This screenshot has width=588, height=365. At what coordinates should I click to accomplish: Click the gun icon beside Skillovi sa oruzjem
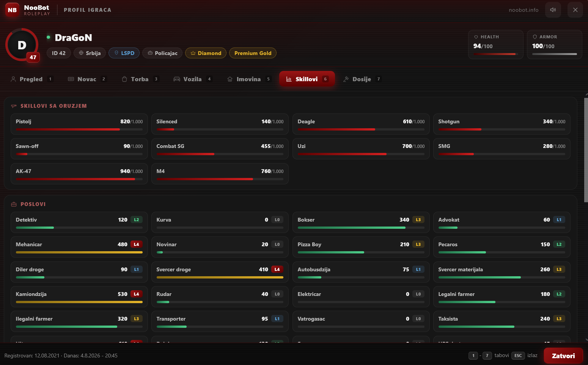pyautogui.click(x=14, y=106)
